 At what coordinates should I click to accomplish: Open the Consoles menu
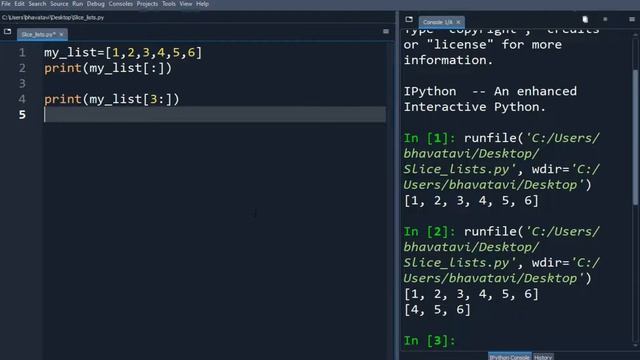120,4
